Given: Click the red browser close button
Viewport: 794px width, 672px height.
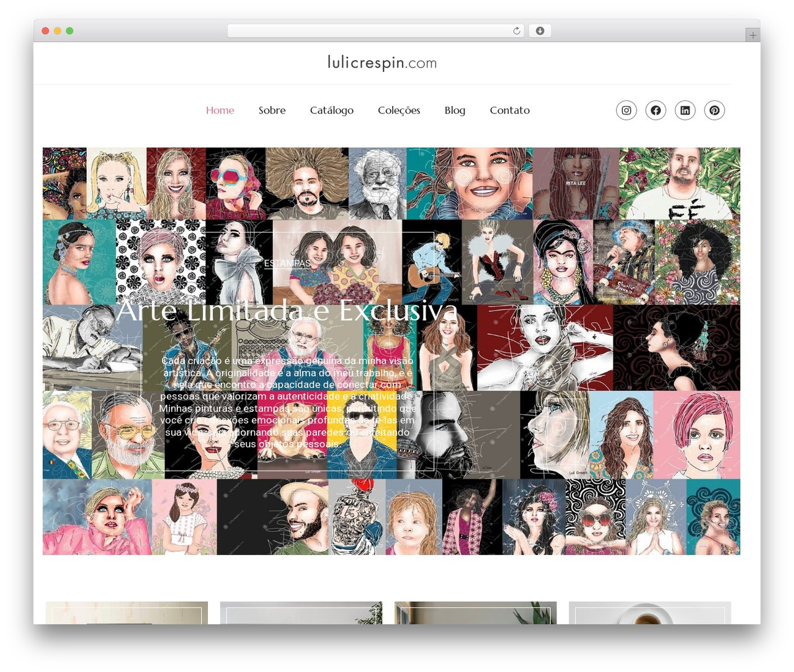Looking at the screenshot, I should coord(45,31).
